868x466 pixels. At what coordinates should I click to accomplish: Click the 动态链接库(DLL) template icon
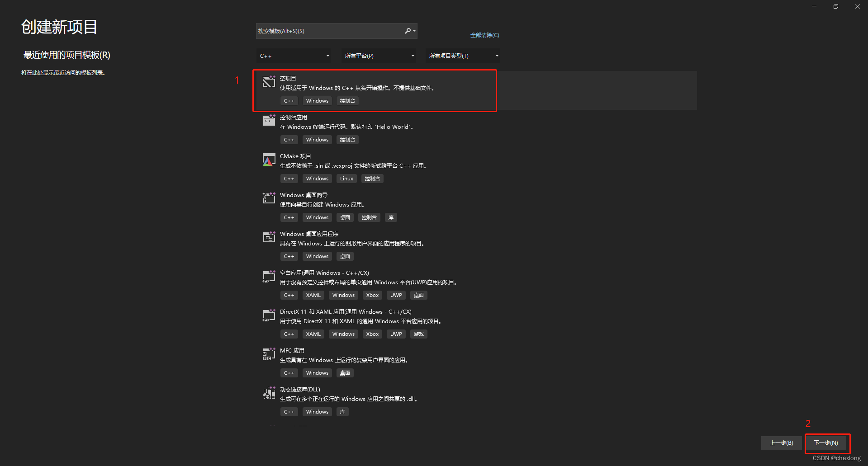coord(269,392)
